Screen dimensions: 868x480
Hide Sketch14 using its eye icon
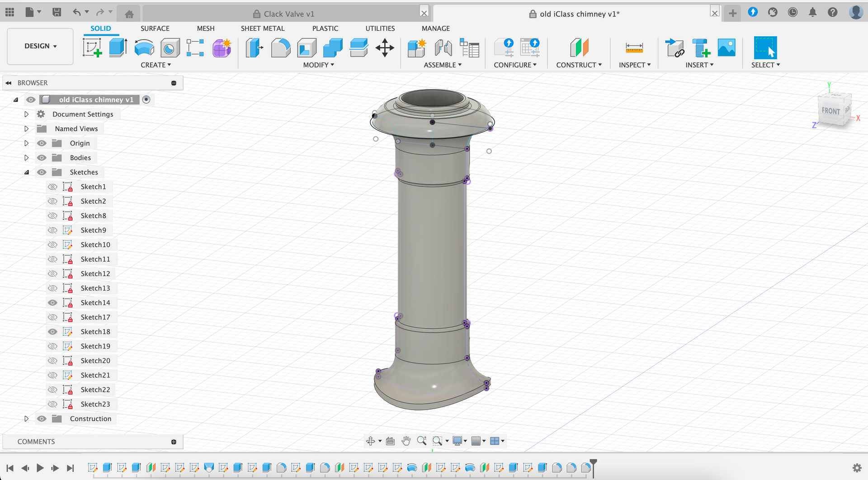click(x=53, y=303)
